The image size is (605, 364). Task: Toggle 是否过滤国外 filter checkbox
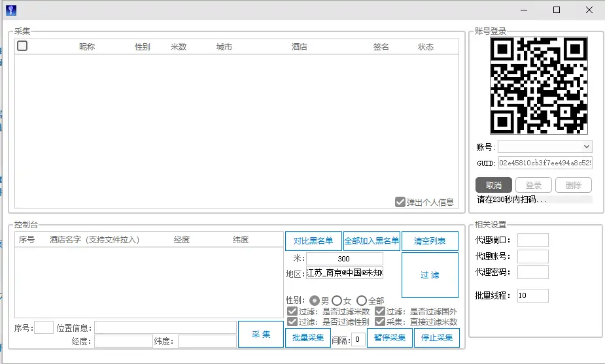(380, 311)
